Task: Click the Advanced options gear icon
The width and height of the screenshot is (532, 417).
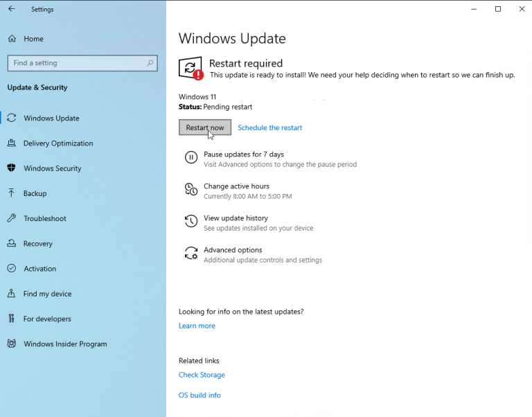Action: point(191,254)
